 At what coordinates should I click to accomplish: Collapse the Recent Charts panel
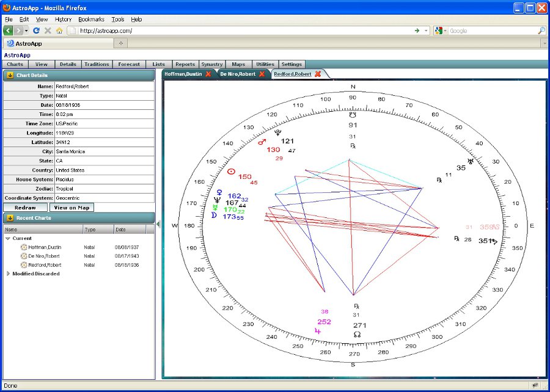(x=10, y=218)
